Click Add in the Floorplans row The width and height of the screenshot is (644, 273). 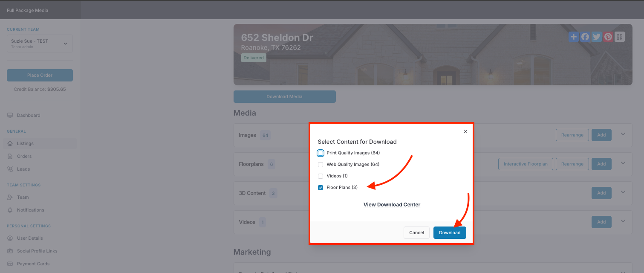click(x=601, y=164)
